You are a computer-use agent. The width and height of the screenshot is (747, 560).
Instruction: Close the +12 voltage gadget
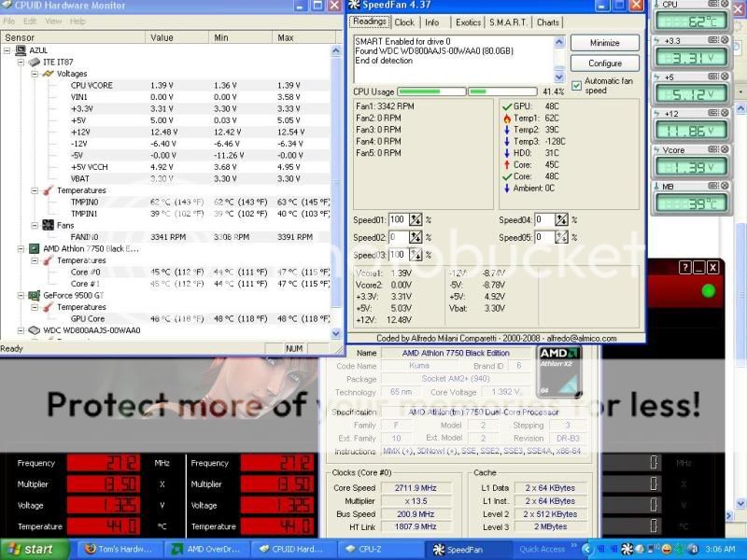coord(725,113)
